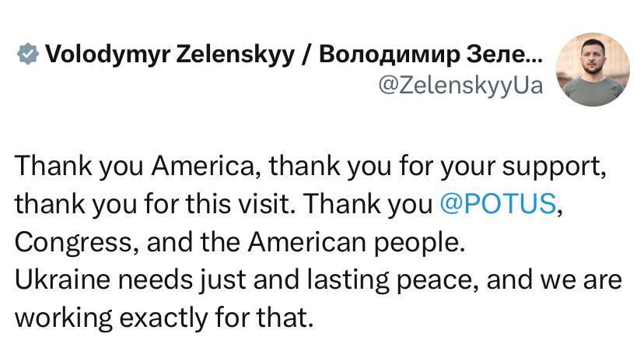Select the line Congress, and the American people

(x=240, y=242)
